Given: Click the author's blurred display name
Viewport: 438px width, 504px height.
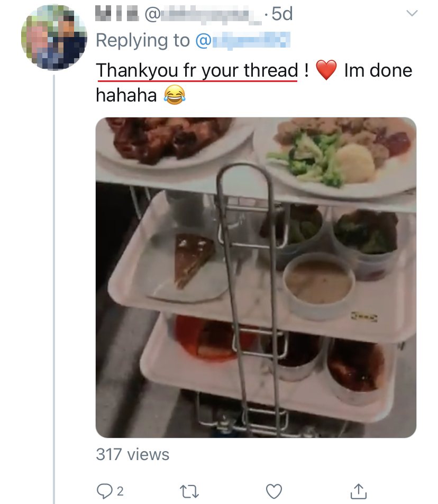Looking at the screenshot, I should (116, 14).
